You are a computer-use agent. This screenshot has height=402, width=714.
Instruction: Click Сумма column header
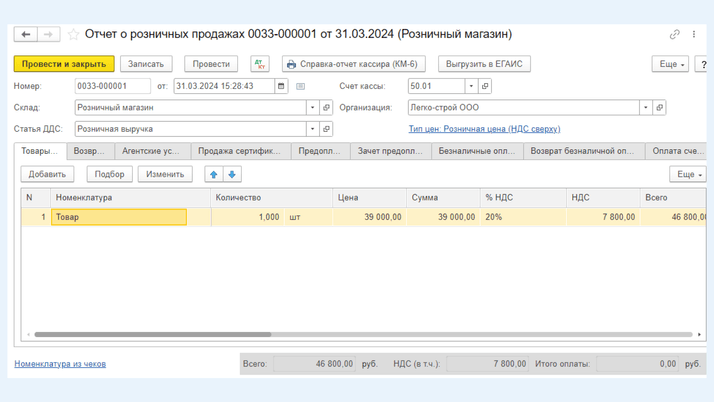click(443, 198)
